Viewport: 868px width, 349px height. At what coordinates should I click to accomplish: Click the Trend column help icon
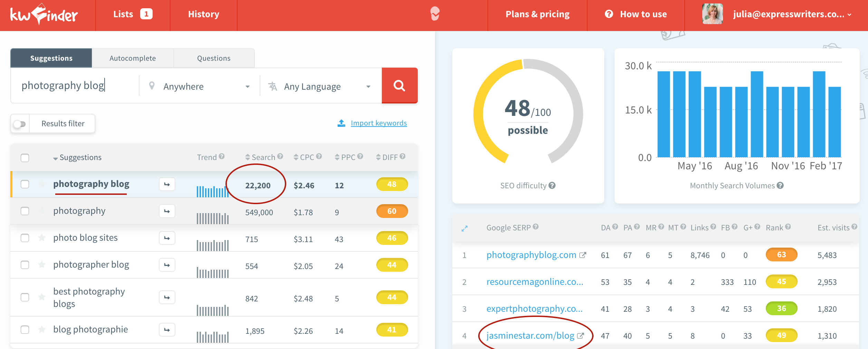pyautogui.click(x=222, y=156)
